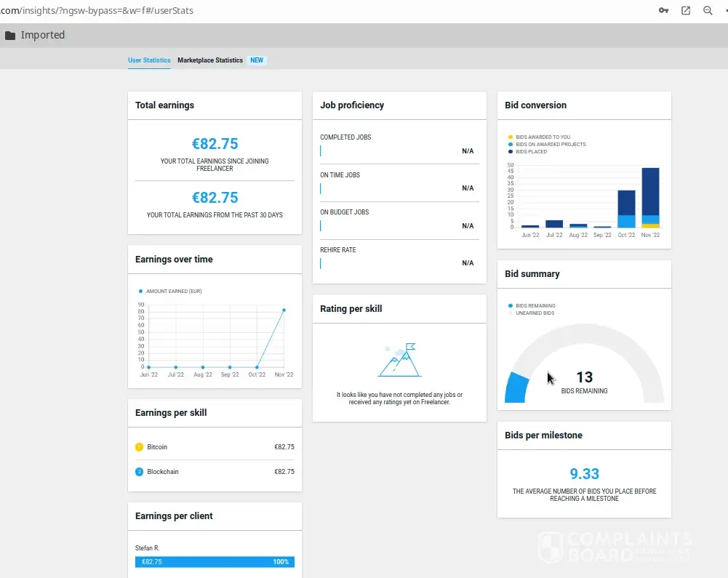Viewport: 728px width, 578px height.
Task: Switch to the User Statistics tab
Action: (x=149, y=60)
